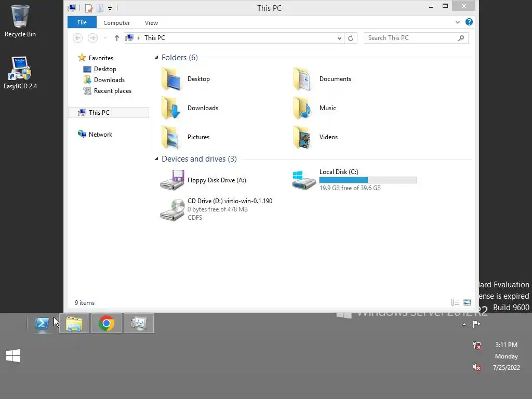Open Explorer Help question mark icon
The height and width of the screenshot is (399, 532).
pos(469,22)
